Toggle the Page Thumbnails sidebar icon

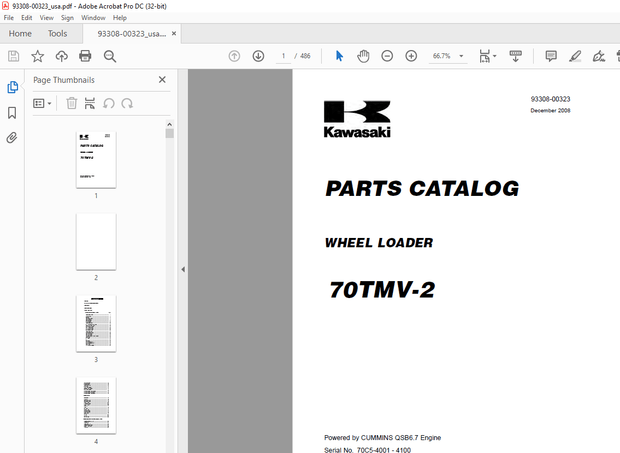point(12,87)
